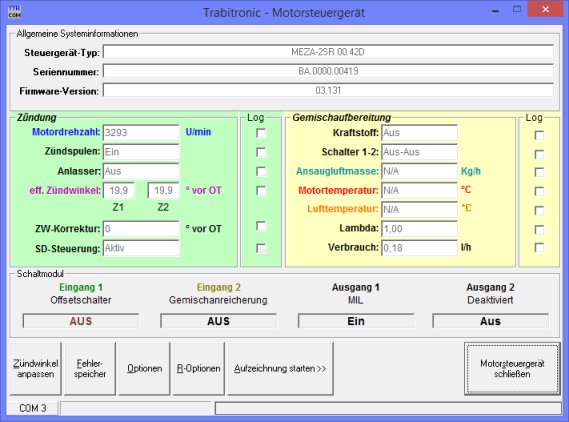This screenshot has width=569, height=422.
Task: Open Zündwinkel anpassen dialog
Action: pyautogui.click(x=36, y=368)
